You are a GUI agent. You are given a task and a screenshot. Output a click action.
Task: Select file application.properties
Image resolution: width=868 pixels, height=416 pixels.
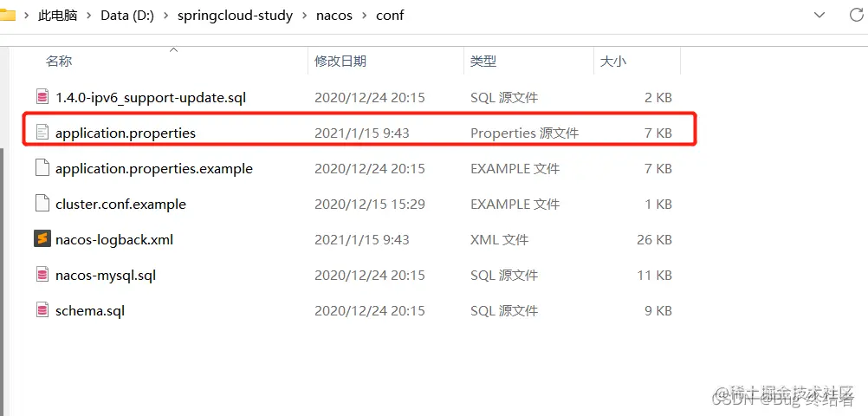click(126, 133)
